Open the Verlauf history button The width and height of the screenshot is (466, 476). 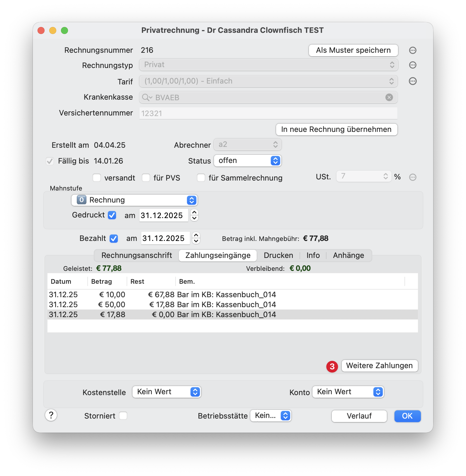[x=359, y=416]
